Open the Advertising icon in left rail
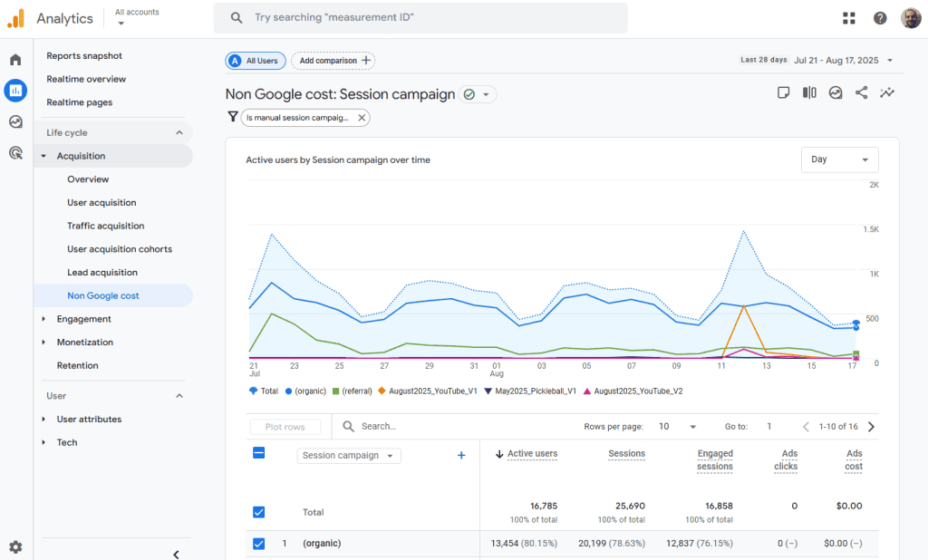 15,152
